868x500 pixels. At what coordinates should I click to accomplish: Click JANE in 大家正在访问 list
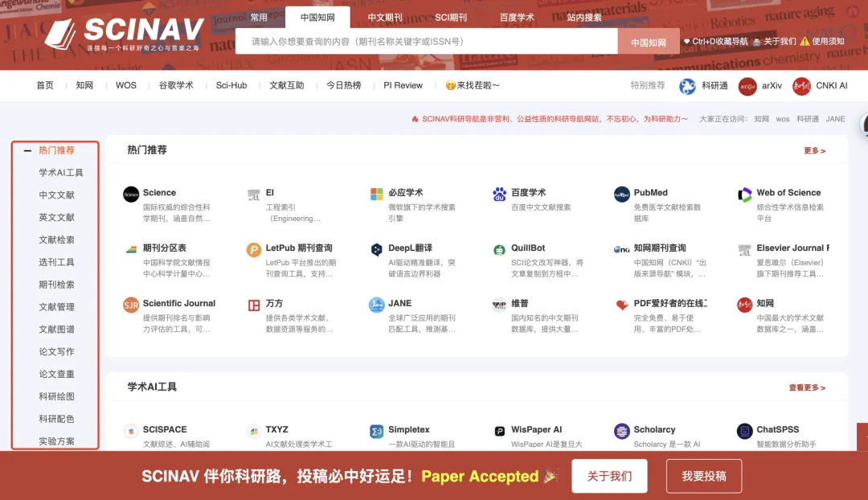coord(835,119)
